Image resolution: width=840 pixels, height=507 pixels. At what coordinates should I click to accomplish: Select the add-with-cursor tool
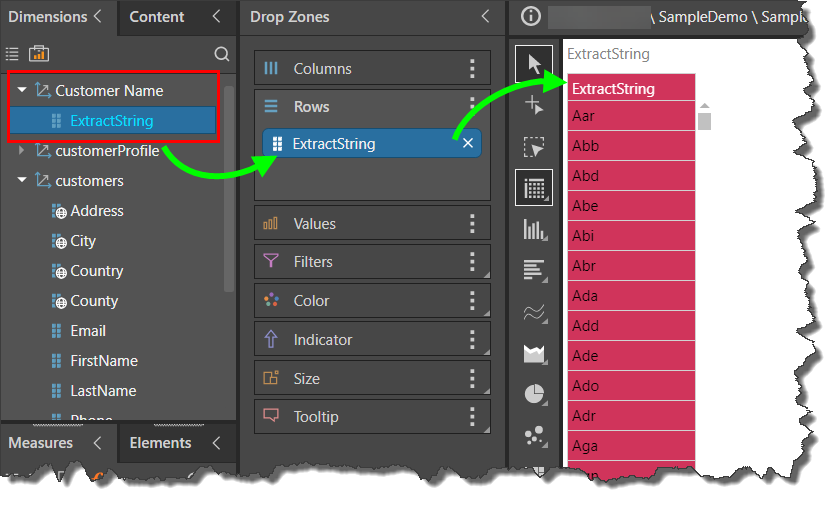pyautogui.click(x=534, y=105)
